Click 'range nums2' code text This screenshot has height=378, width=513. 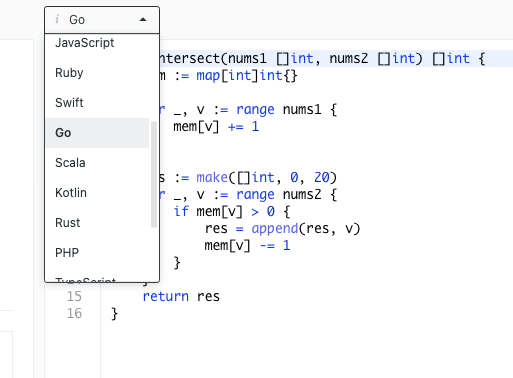(x=279, y=194)
